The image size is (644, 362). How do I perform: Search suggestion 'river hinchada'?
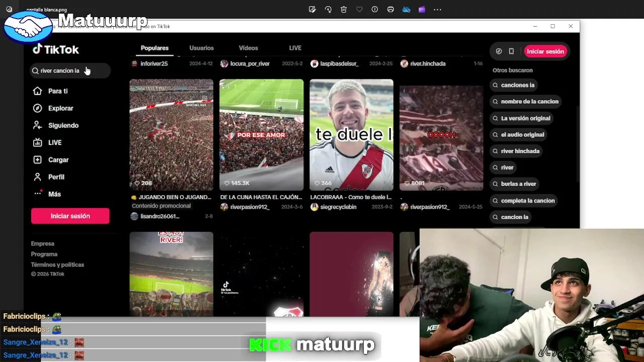pos(517,151)
